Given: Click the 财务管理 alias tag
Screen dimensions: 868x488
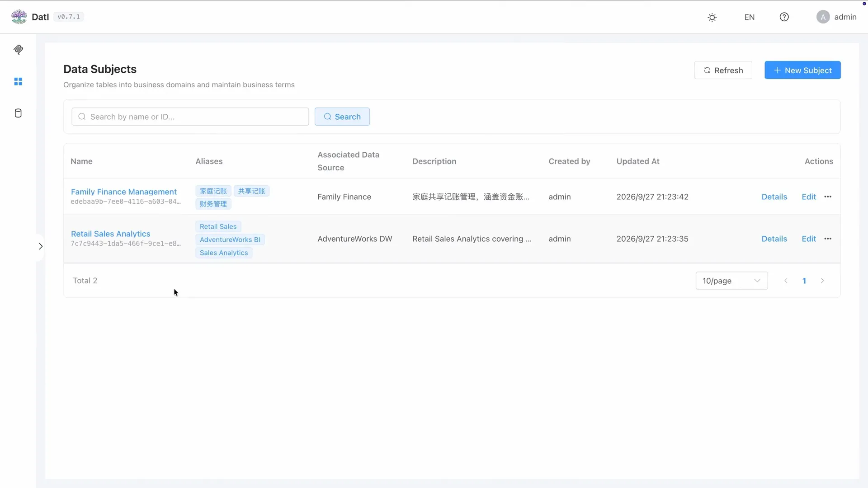Looking at the screenshot, I should point(213,204).
